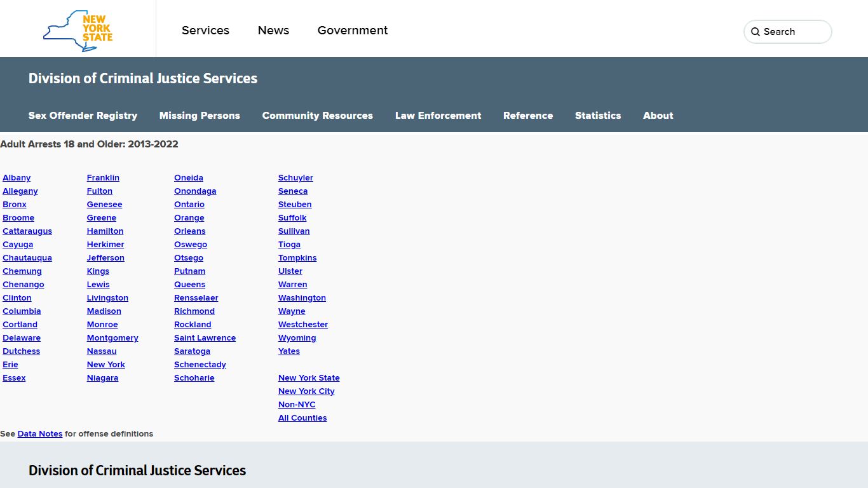Viewport: 868px width, 488px height.
Task: View Genesee county data
Action: click(105, 205)
